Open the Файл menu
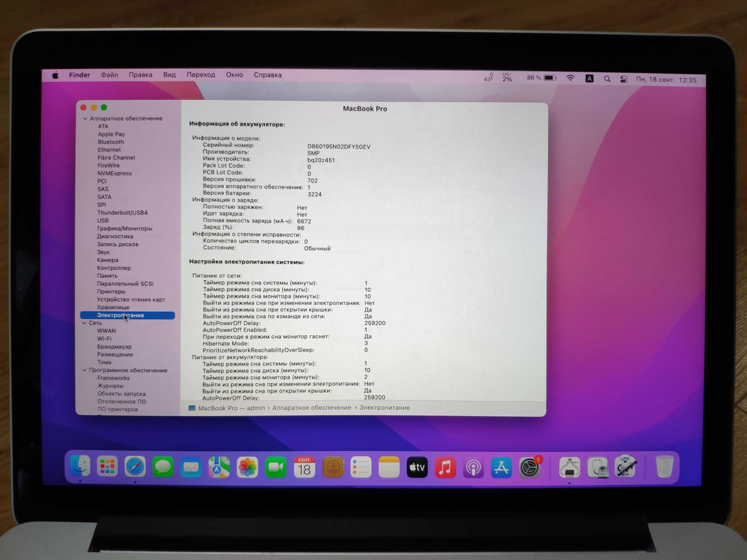The image size is (747, 560). (109, 75)
